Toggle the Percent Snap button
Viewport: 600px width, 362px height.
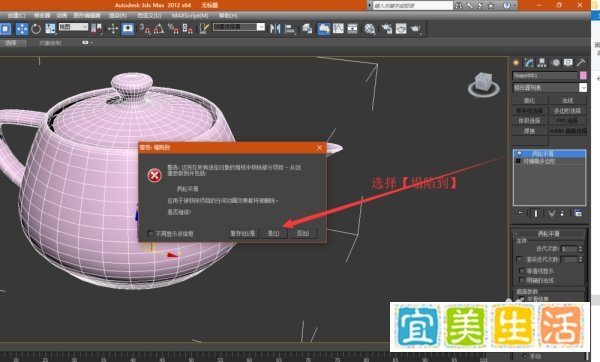(x=173, y=29)
